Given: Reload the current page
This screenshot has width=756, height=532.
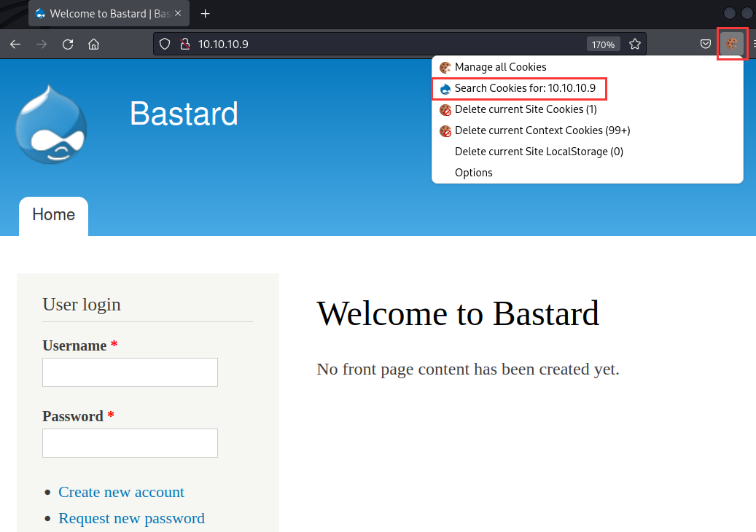Looking at the screenshot, I should [x=68, y=44].
